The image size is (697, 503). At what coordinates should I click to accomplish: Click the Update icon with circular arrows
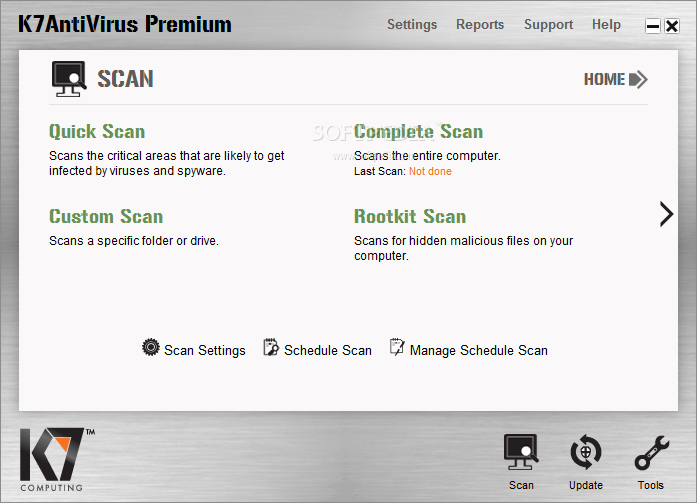(x=586, y=452)
